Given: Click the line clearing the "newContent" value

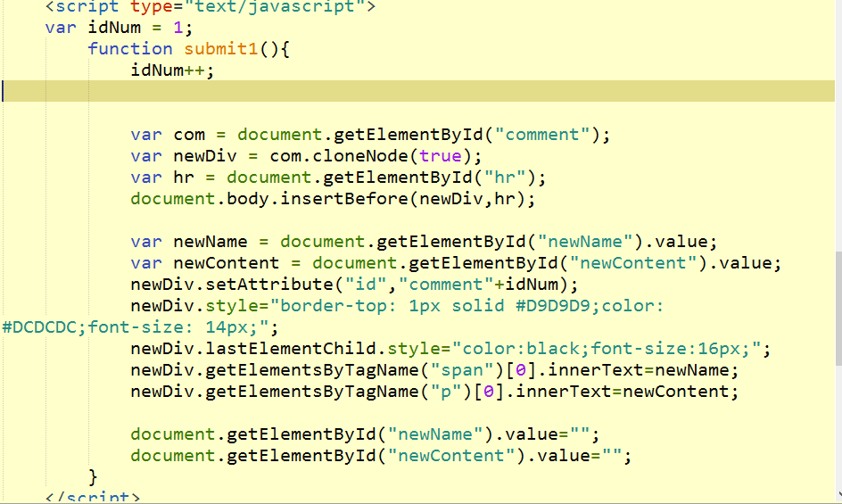Looking at the screenshot, I should (381, 456).
